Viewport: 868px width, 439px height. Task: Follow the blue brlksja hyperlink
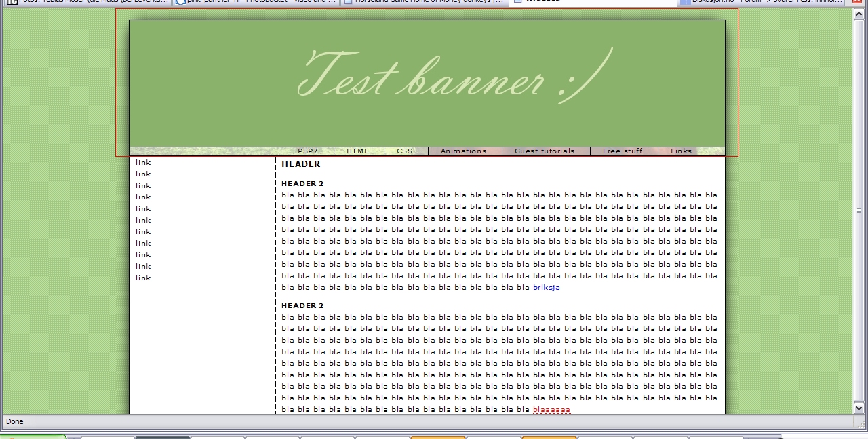tap(546, 288)
